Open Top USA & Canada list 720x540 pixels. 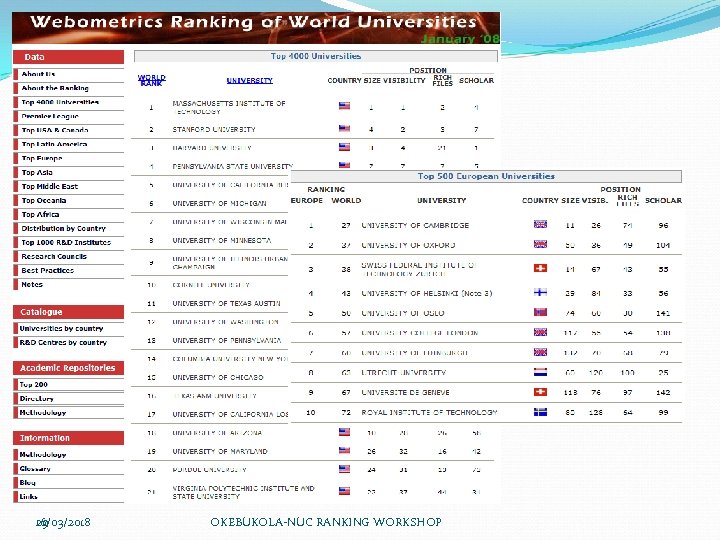tap(55, 130)
